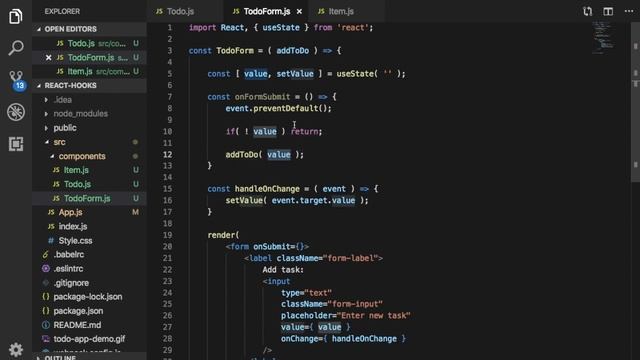Open .eslintrc file

(89, 269)
